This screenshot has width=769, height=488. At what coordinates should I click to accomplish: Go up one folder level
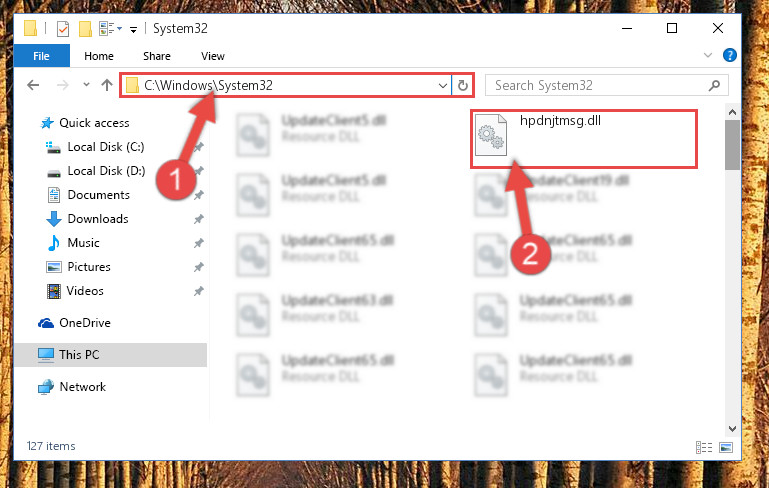106,85
